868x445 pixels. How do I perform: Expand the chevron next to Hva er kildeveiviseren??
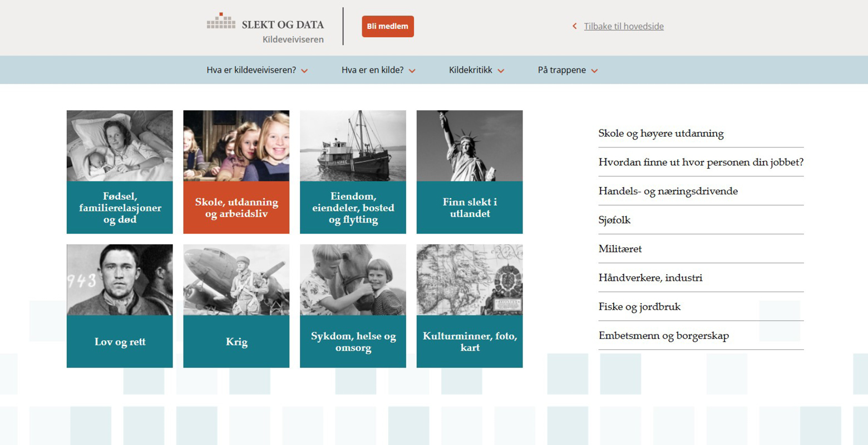(304, 71)
